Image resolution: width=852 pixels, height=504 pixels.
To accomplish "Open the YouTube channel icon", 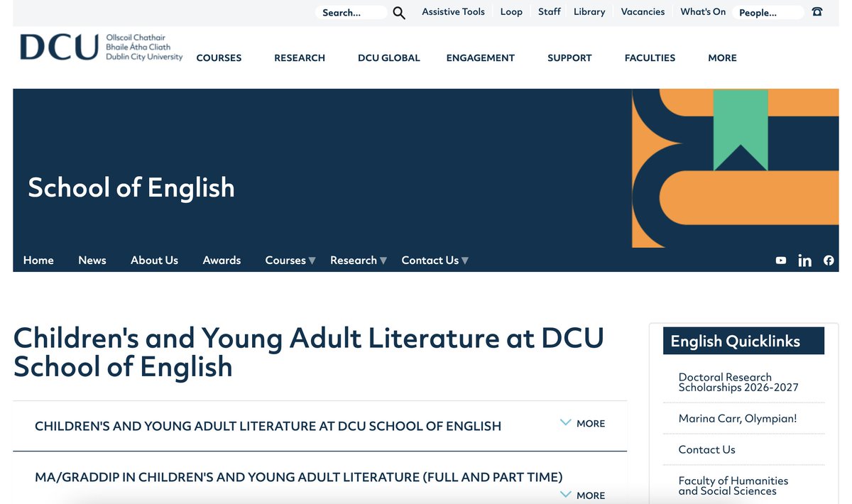I will coord(781,260).
